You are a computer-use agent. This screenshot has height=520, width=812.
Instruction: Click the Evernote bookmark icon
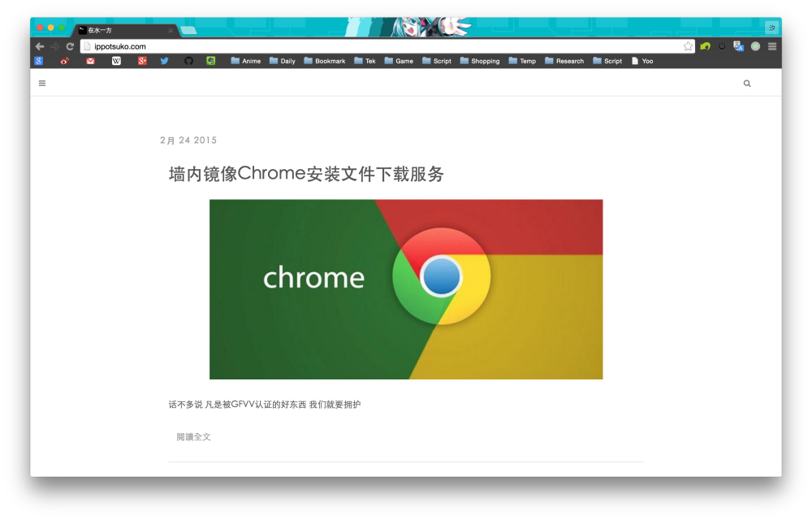[x=211, y=61]
